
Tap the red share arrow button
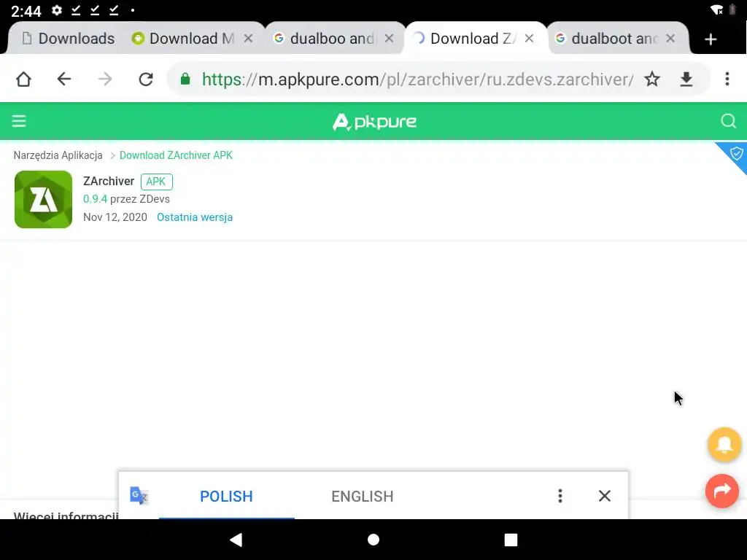722,491
